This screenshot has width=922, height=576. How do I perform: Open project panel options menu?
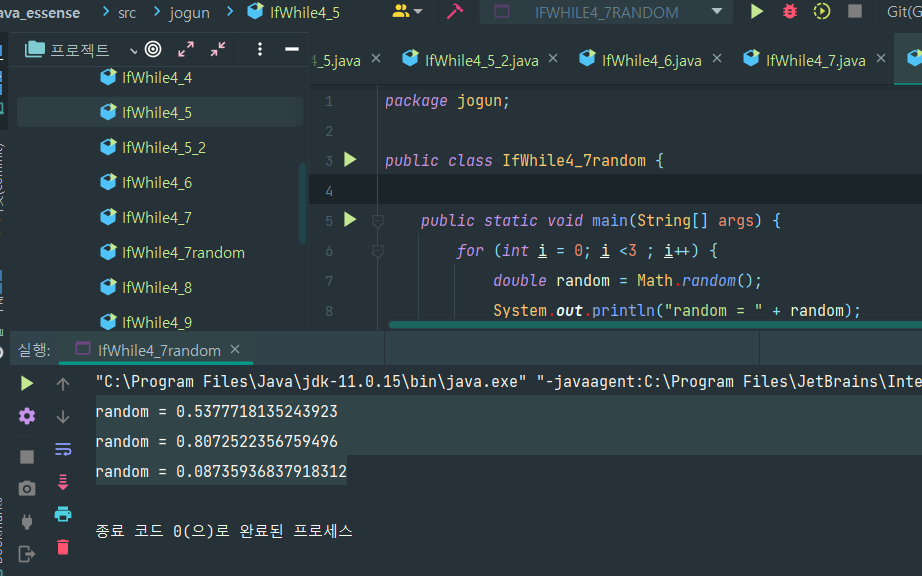coord(260,49)
